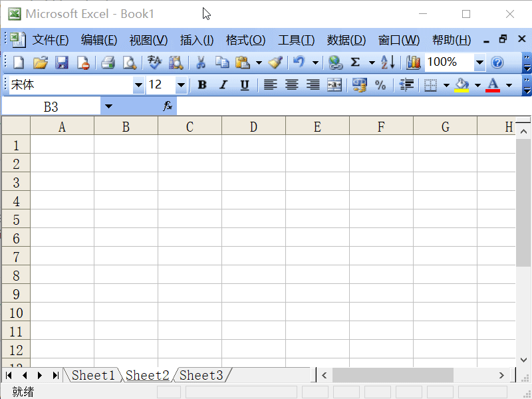This screenshot has height=399, width=532.
Task: Go to last sheet tab navigation button
Action: (56, 375)
